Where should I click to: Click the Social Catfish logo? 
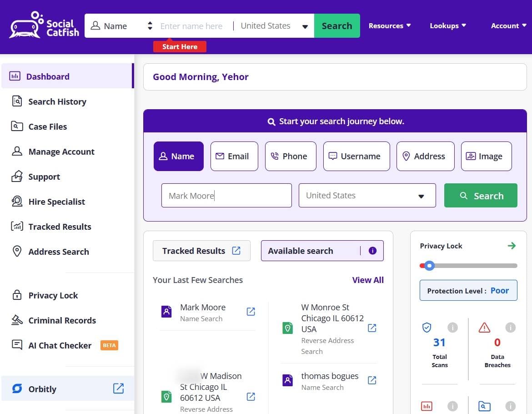pos(44,25)
